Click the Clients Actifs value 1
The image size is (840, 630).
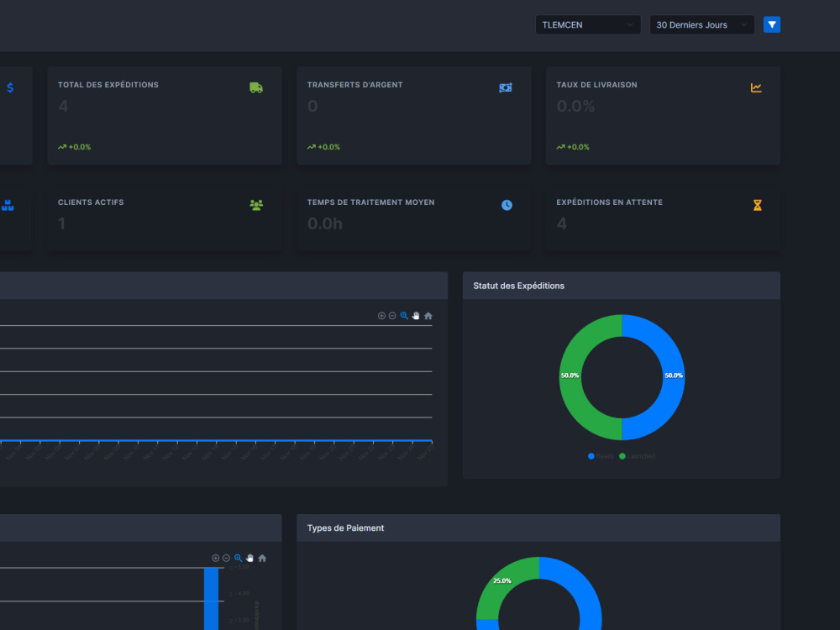[x=62, y=223]
